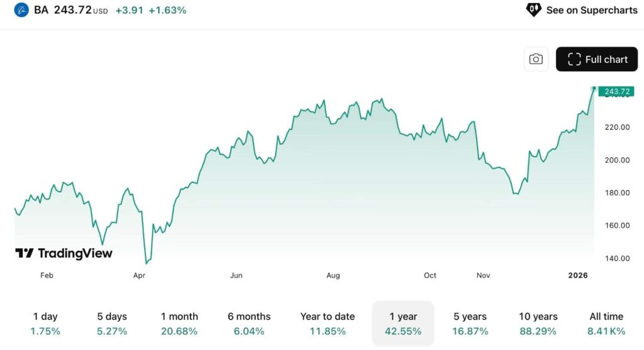Viewport: 644px width, 350px height.
Task: Click the April low point on chart
Action: coord(147,263)
